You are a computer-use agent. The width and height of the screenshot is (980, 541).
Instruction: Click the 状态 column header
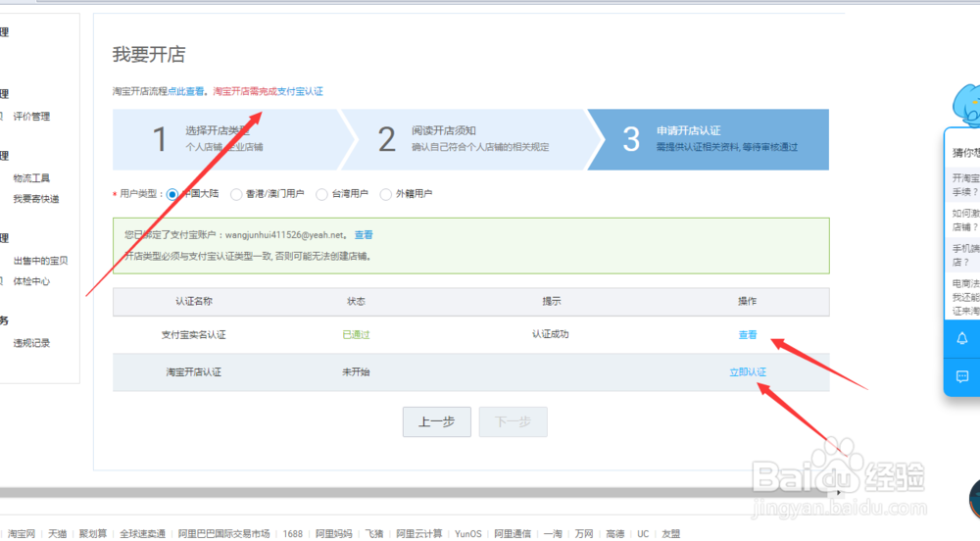357,301
